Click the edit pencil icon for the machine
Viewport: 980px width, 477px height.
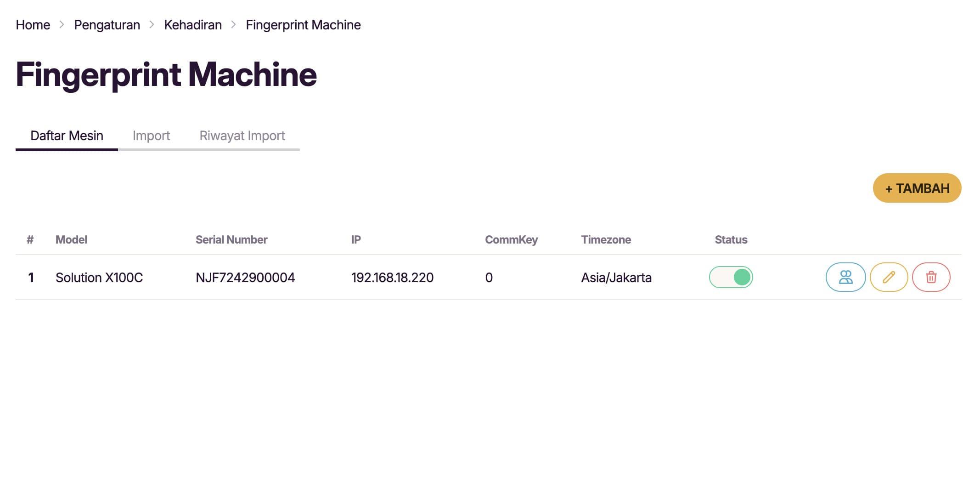[888, 277]
